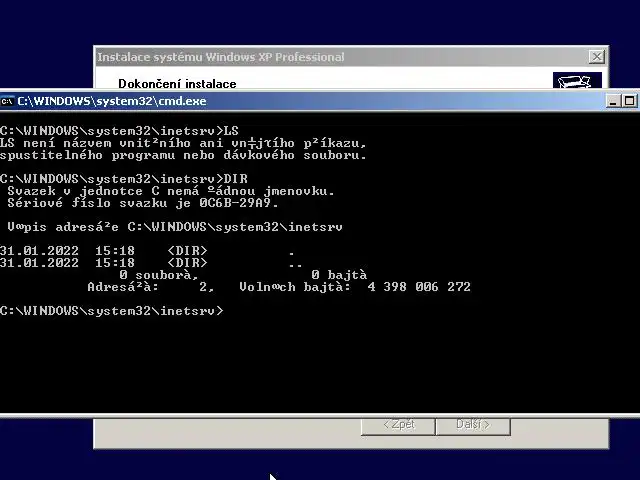Click 'spustitelného programu' error line
Viewport: 640px width, 480px height.
tap(183, 156)
